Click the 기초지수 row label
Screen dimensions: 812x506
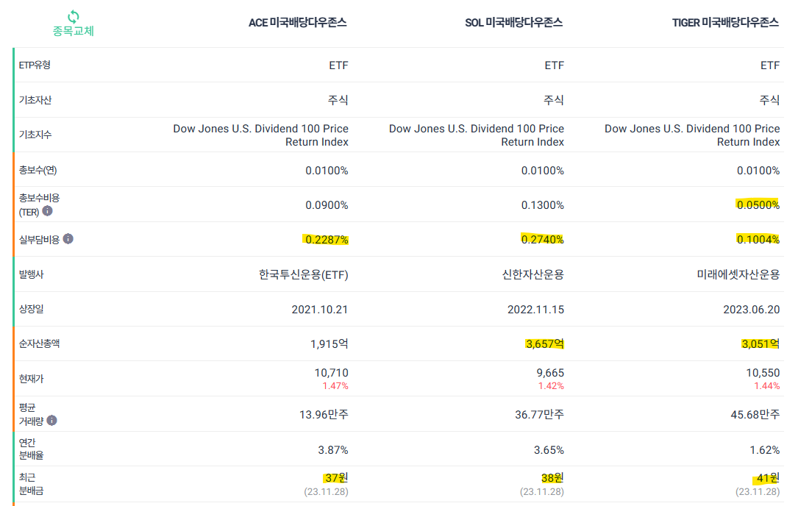click(35, 135)
